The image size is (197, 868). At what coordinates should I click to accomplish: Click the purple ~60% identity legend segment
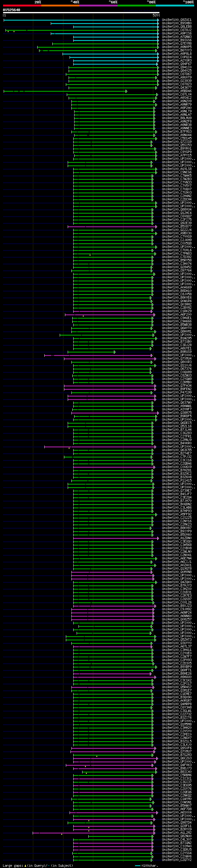coord(98,6)
